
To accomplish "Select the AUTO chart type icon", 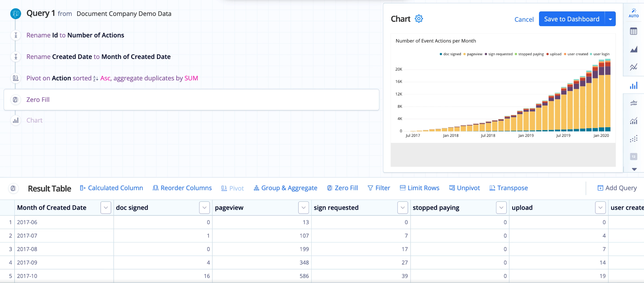I will (634, 13).
